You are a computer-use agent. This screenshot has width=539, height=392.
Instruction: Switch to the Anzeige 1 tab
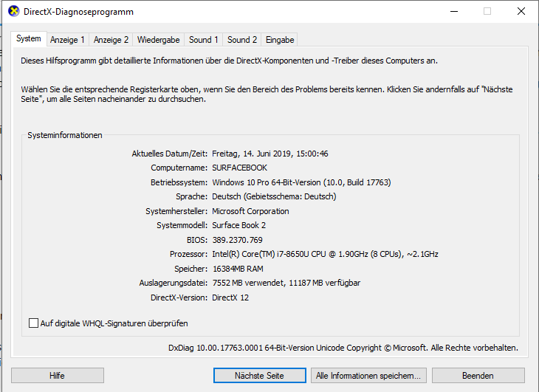(x=67, y=40)
